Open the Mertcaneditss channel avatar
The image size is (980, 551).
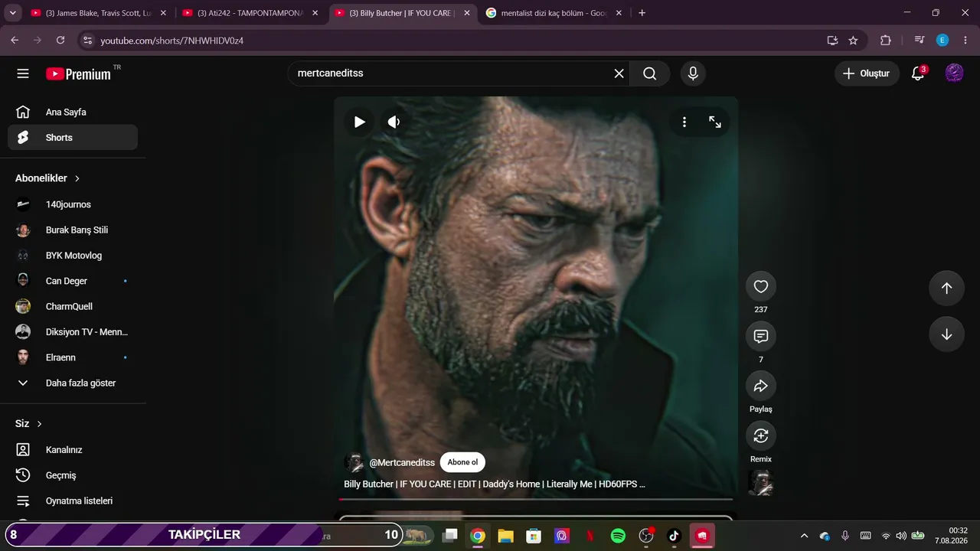(354, 462)
